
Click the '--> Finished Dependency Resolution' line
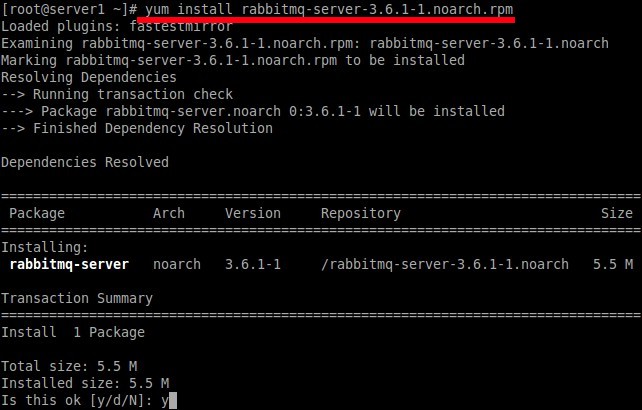tap(137, 129)
